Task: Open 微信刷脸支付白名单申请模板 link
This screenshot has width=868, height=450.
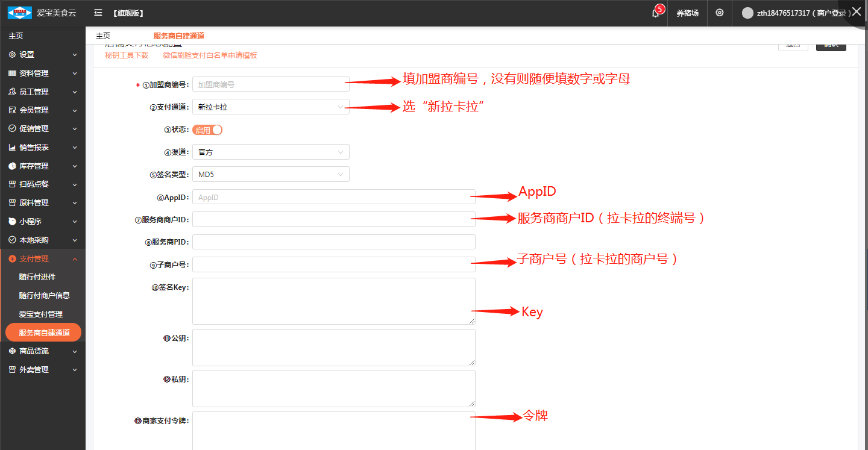Action: [210, 55]
